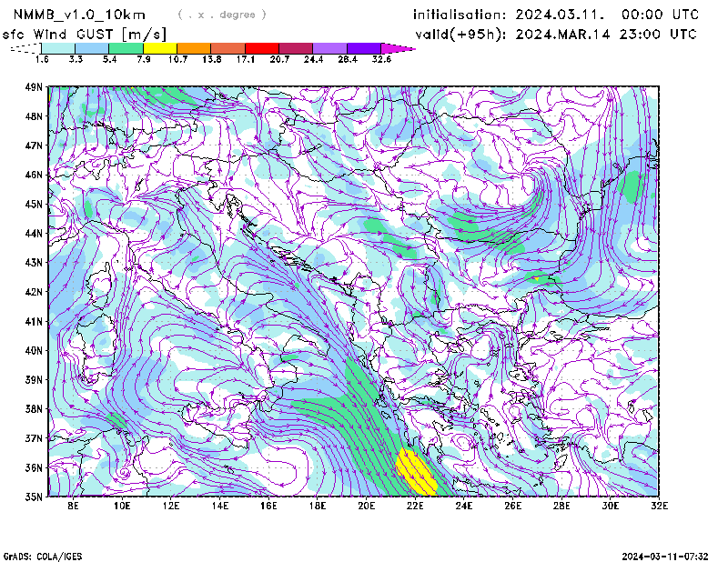Select the 'sfc Wind GUST [m/s]' label
This screenshot has height=562, width=728.
84,34
